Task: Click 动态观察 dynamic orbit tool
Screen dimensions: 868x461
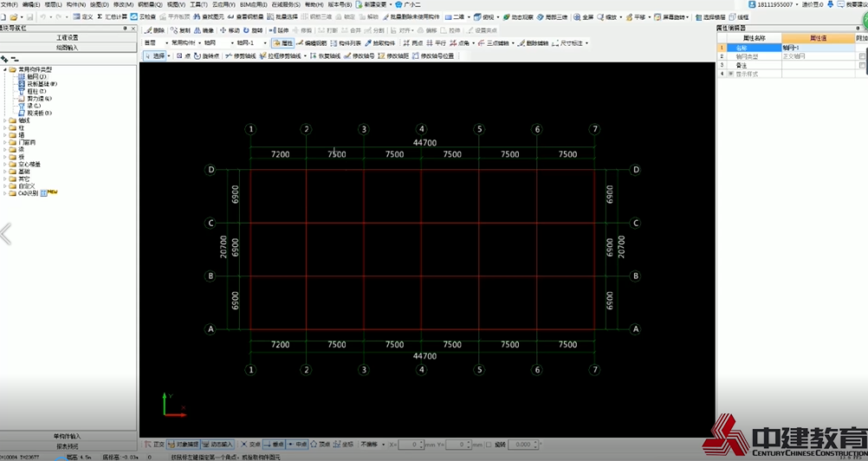Action: pos(517,17)
